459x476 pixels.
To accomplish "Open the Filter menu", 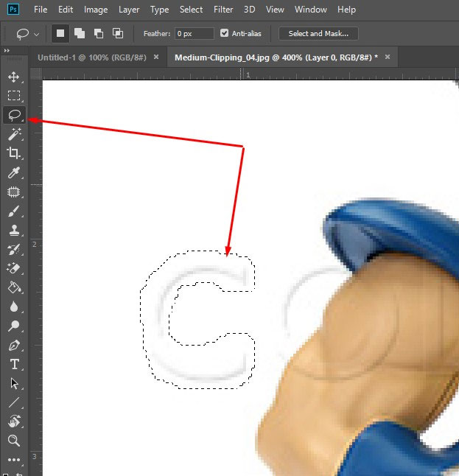I will [223, 10].
